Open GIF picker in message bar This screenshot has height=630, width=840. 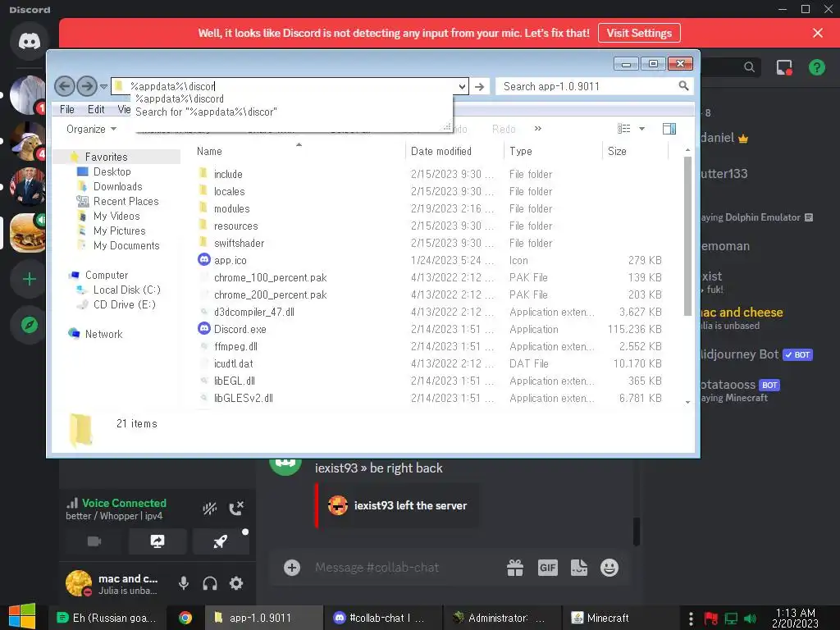[547, 568]
